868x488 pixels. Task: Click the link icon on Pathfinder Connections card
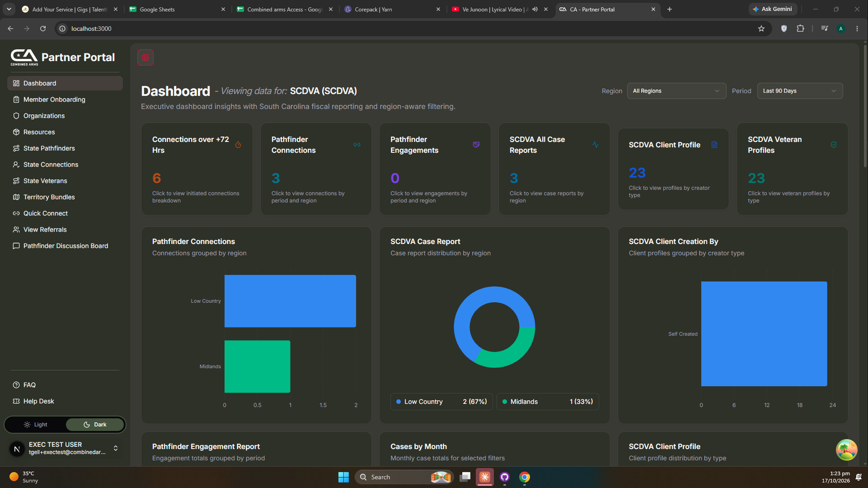tap(357, 145)
